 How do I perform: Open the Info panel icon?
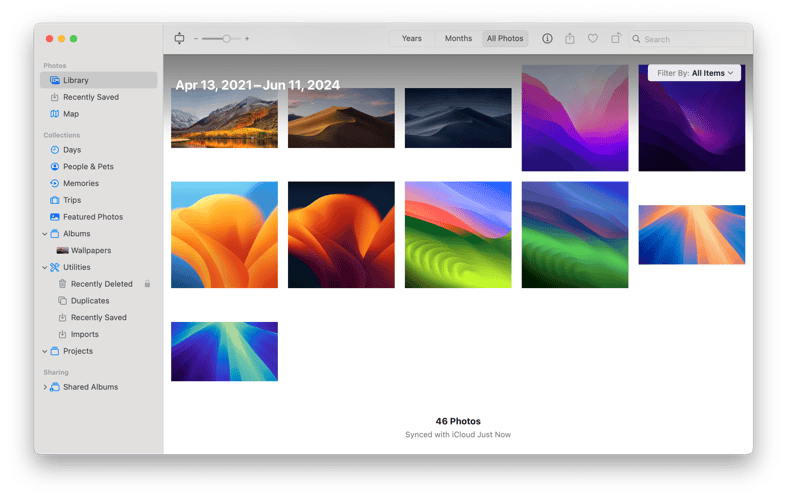(547, 39)
